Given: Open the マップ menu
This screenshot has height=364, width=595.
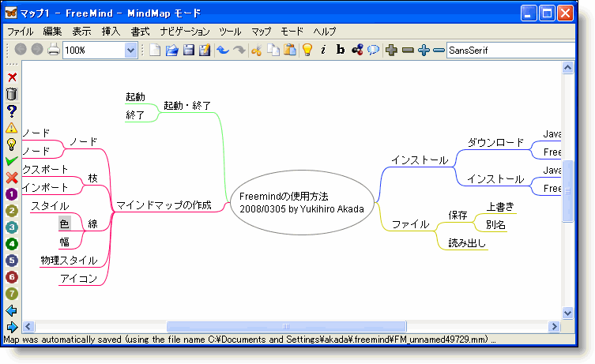Looking at the screenshot, I should (x=261, y=32).
